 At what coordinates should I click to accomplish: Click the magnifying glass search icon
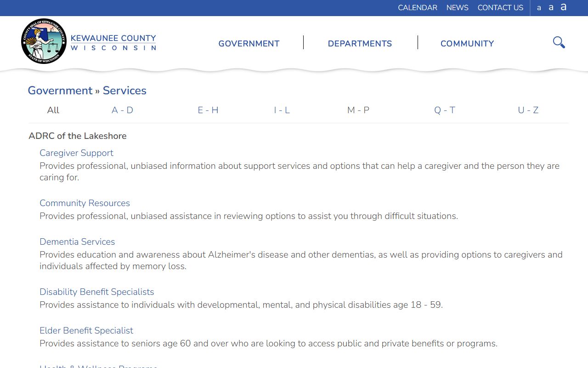coord(559,42)
